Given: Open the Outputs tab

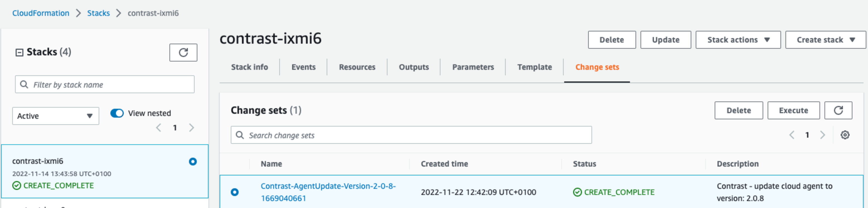Looking at the screenshot, I should coord(414,67).
